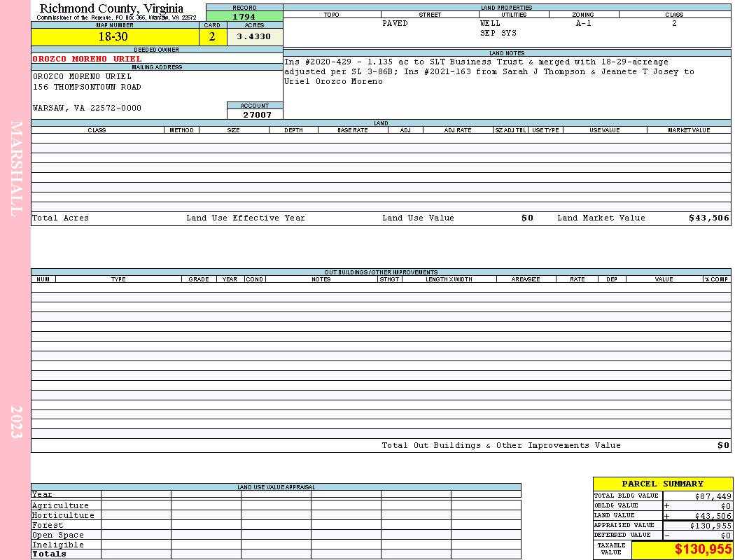Select the 2023 year label in sidebar
Screen dimensions: 735x560
[x=16, y=422]
